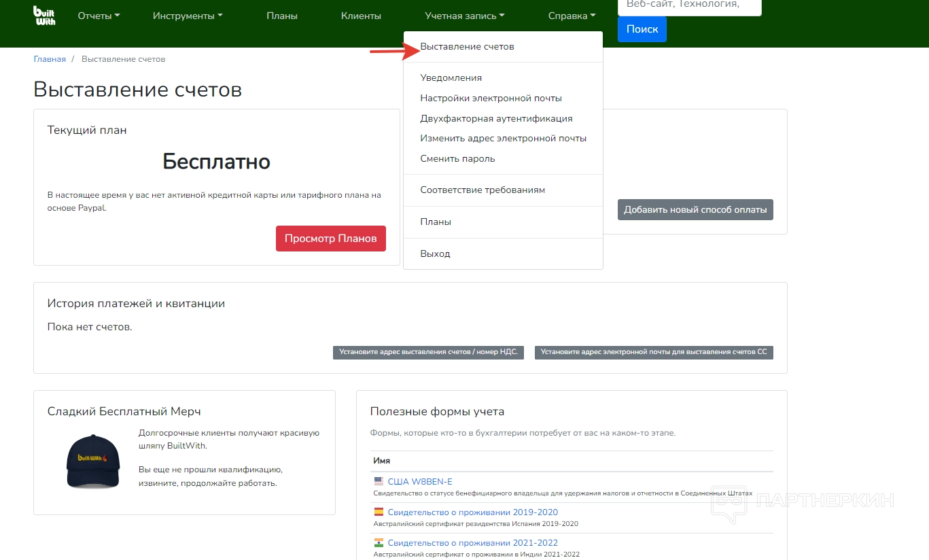Click the BuiltWith logo icon
Image resolution: width=929 pixels, height=560 pixels.
point(44,16)
